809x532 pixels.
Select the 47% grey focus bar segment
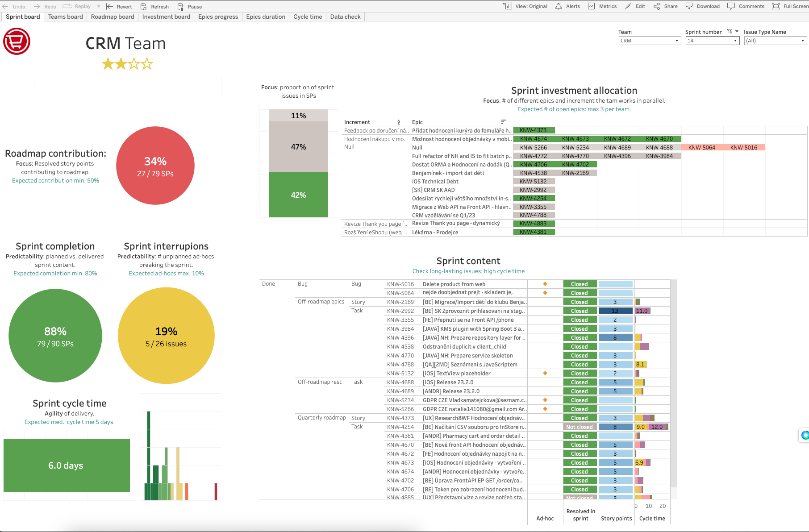pyautogui.click(x=299, y=147)
